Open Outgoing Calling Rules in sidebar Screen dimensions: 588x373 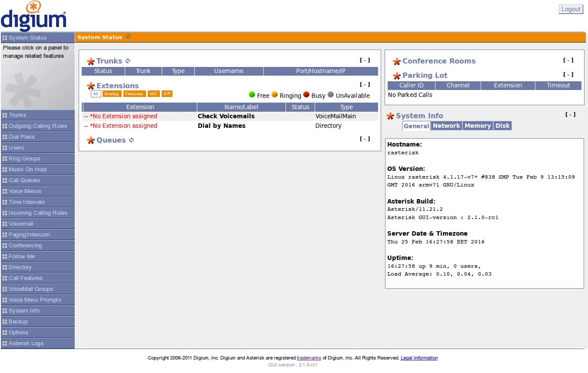click(37, 126)
